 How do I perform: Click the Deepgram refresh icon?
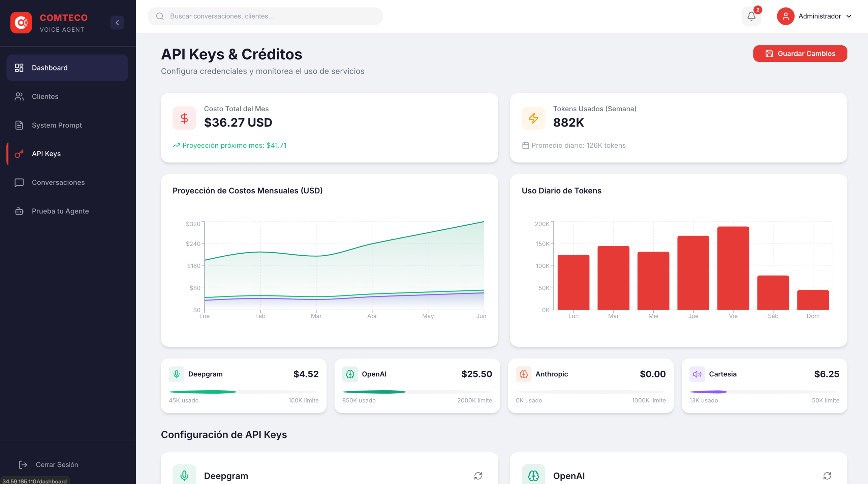(x=478, y=476)
